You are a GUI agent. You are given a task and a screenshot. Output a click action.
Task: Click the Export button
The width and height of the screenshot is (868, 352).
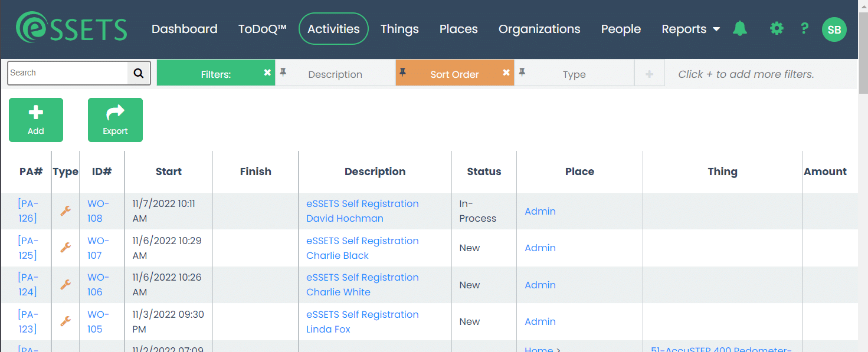click(x=115, y=120)
